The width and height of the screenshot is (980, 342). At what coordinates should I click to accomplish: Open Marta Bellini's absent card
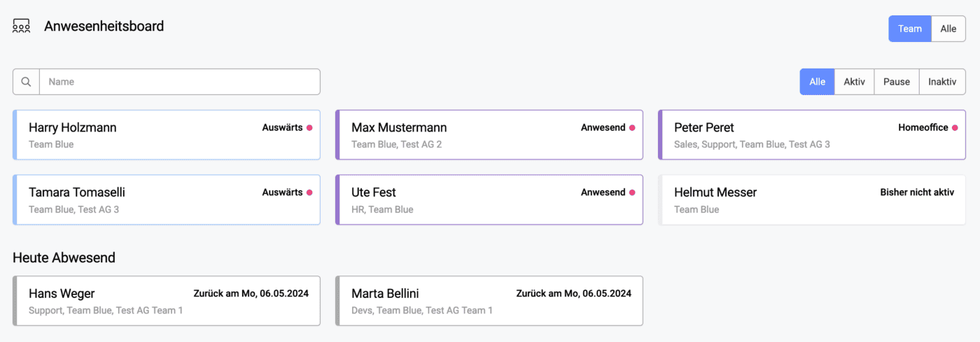click(489, 301)
